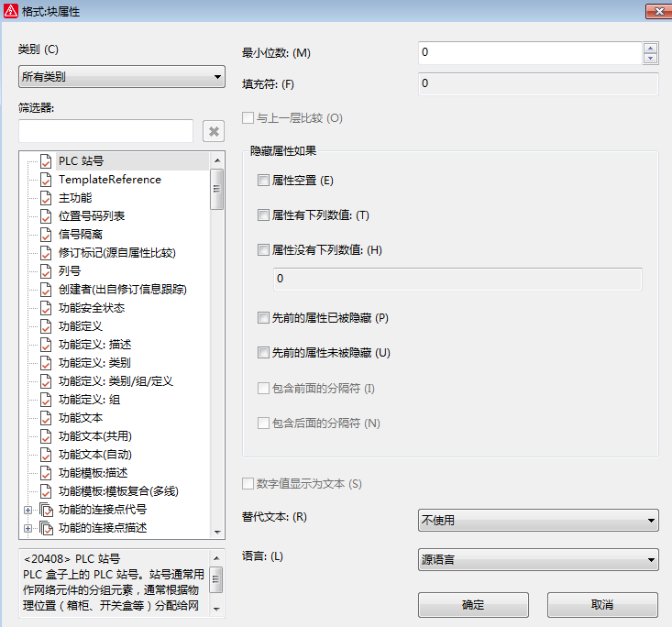672x627 pixels.
Task: Click inside the 筛选器 filter text field
Action: click(x=105, y=131)
